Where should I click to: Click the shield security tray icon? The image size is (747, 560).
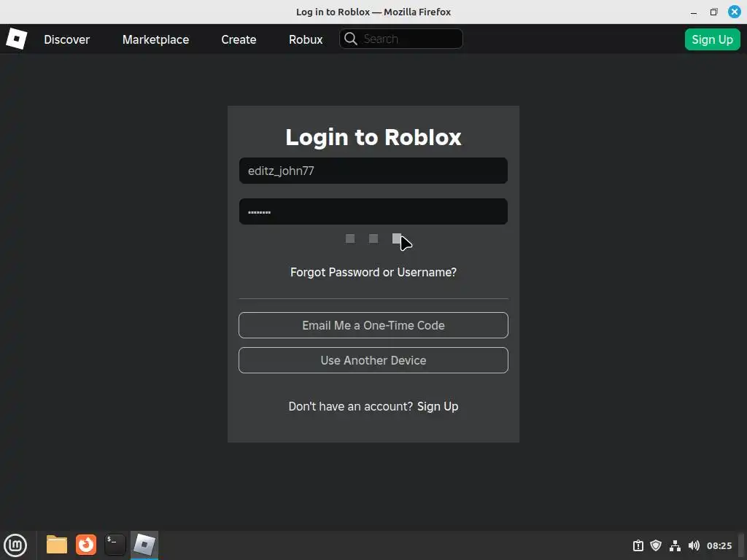pyautogui.click(x=656, y=545)
